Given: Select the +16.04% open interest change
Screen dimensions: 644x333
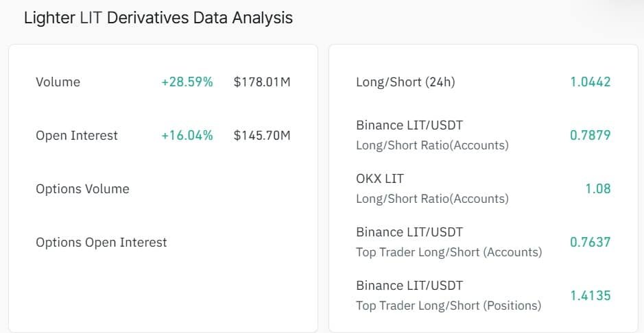Looking at the screenshot, I should [x=187, y=136].
